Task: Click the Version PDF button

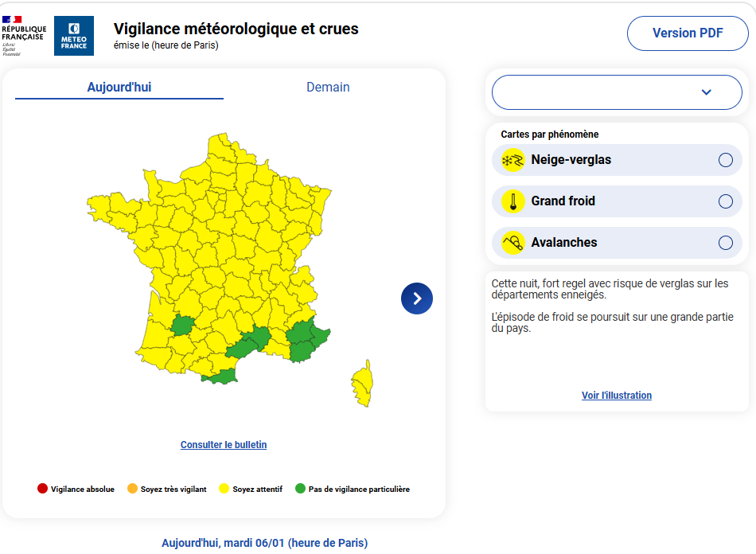Action: [688, 33]
